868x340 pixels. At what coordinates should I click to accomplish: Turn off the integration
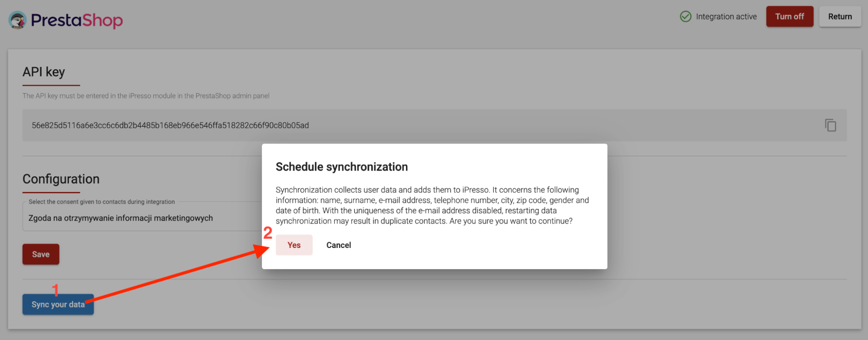point(789,17)
